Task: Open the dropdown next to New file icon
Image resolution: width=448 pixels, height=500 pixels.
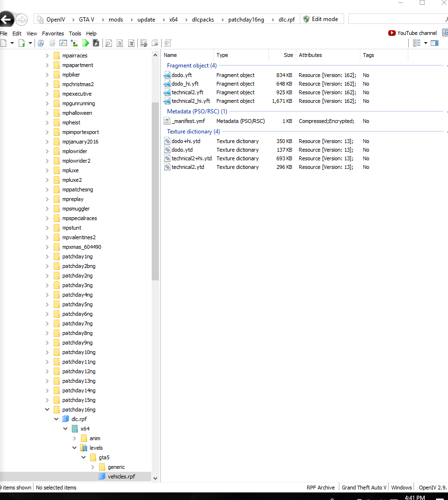Action: click(x=12, y=43)
